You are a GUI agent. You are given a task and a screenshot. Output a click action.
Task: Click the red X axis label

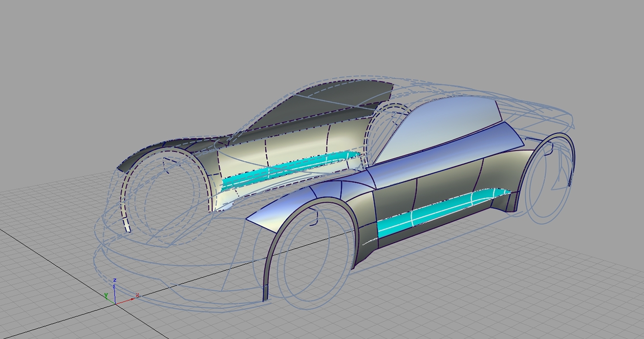pos(137,295)
